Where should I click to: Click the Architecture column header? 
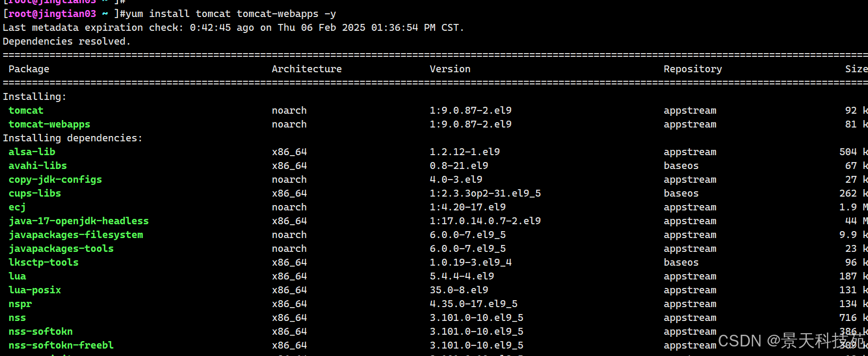(x=306, y=69)
